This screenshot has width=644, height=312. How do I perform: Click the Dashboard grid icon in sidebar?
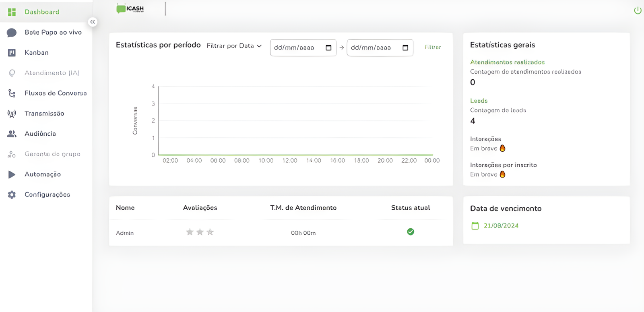[12, 12]
